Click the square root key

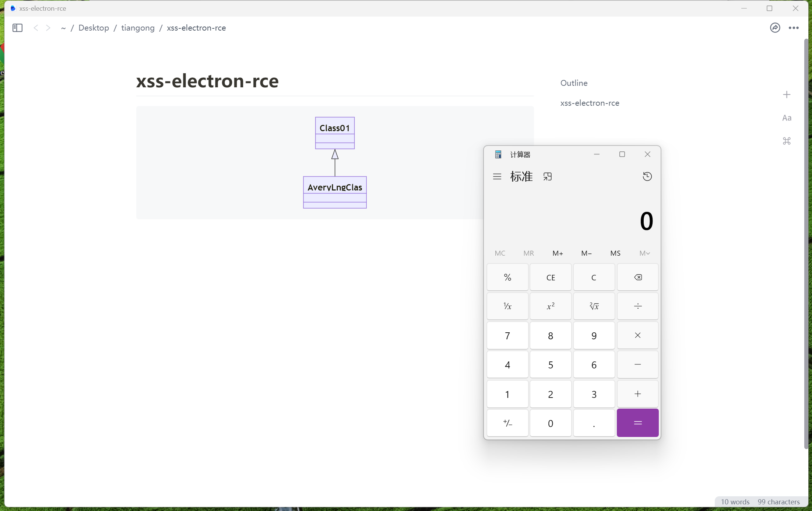click(x=594, y=306)
